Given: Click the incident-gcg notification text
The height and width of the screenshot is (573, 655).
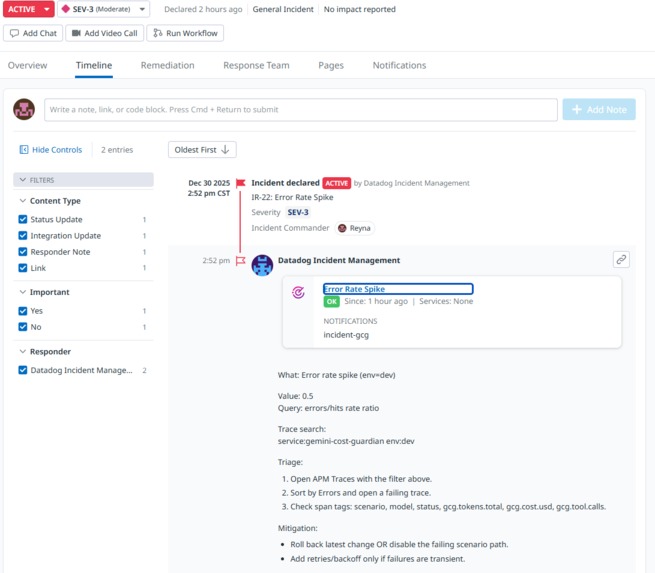Looking at the screenshot, I should pyautogui.click(x=346, y=335).
